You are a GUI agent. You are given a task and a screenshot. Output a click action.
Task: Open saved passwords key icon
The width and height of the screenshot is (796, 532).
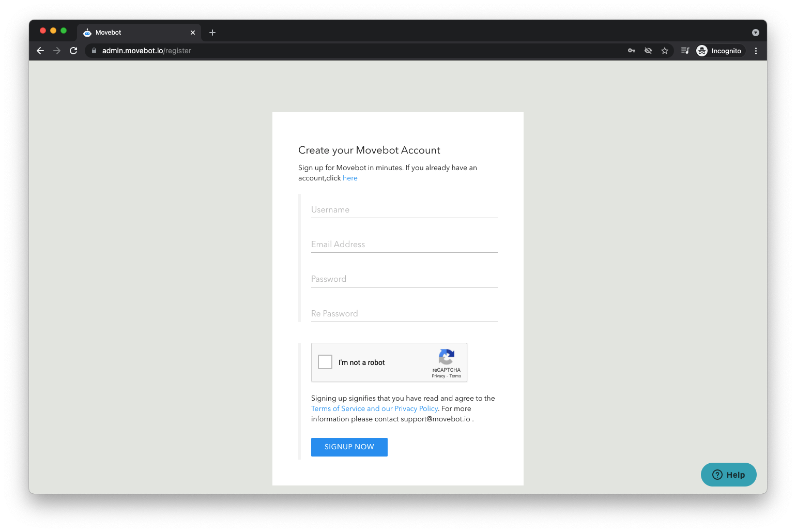[632, 51]
